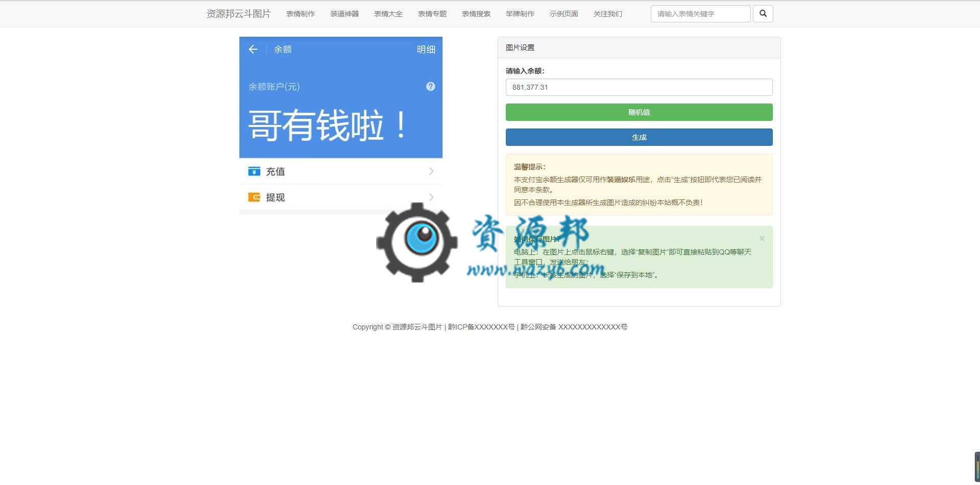Click the 哥有钱啦！ balance text
Screen dimensions: 980x485
pos(328,125)
